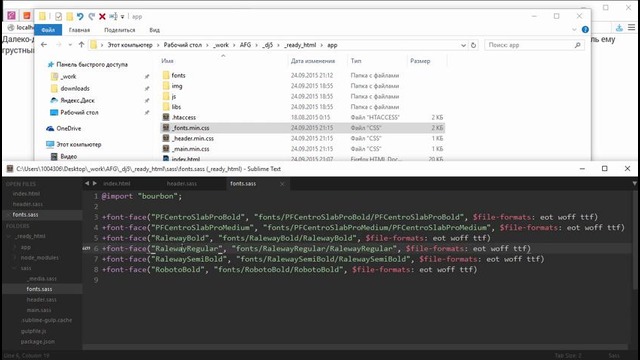Switch to the header.sass tab in Sublime Text
640x360 pixels.
[x=182, y=184]
